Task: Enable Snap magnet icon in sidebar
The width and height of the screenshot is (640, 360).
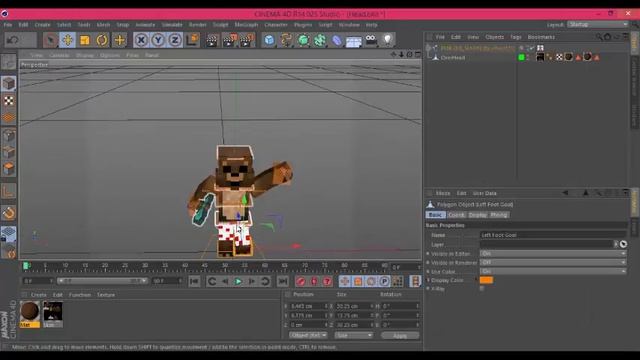Action: [x=9, y=213]
